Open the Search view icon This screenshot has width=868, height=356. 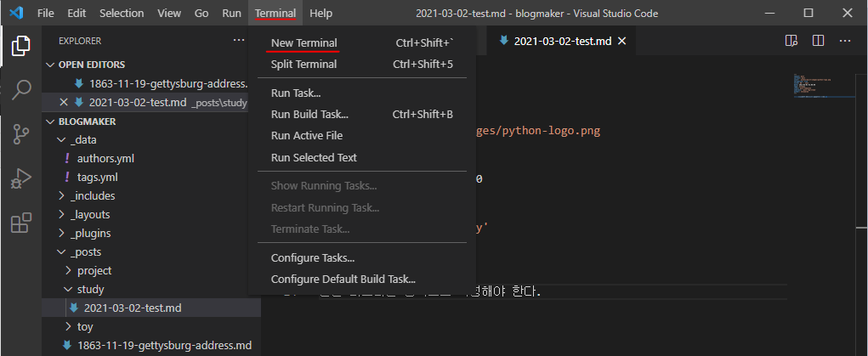coord(21,89)
